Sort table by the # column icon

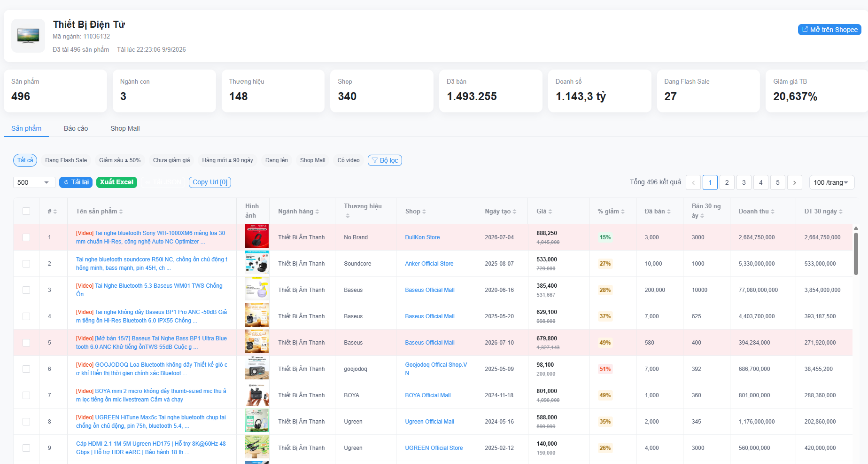[55, 212]
